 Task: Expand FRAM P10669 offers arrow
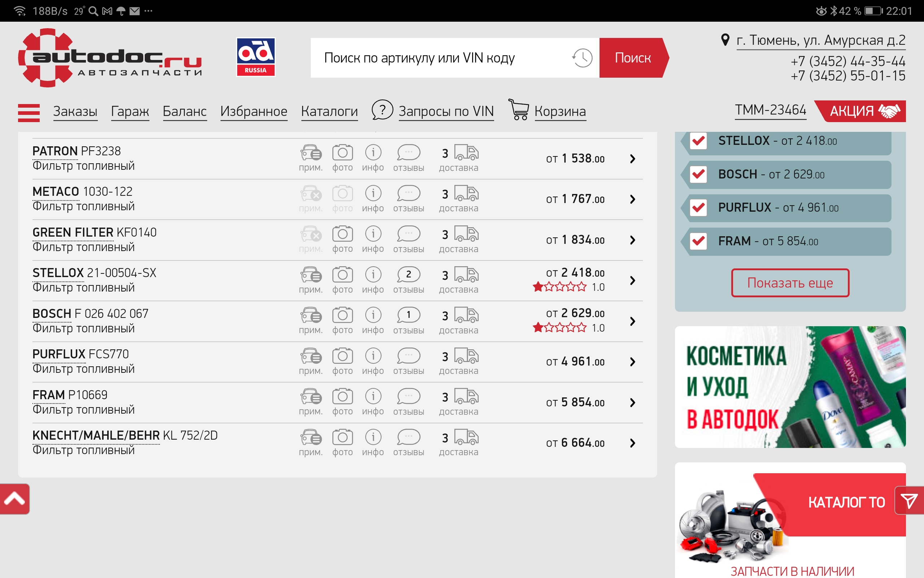pos(633,402)
